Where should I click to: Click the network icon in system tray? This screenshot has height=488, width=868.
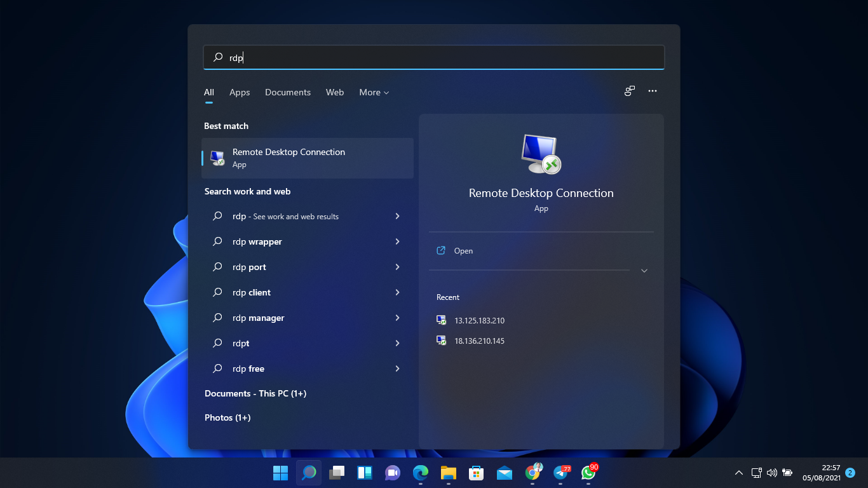coord(756,473)
